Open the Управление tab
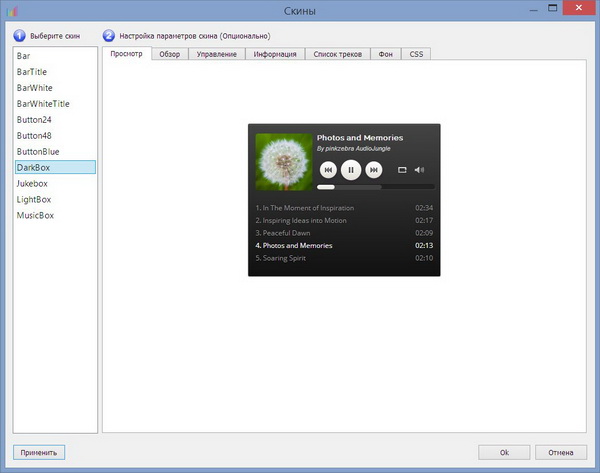 pos(217,54)
